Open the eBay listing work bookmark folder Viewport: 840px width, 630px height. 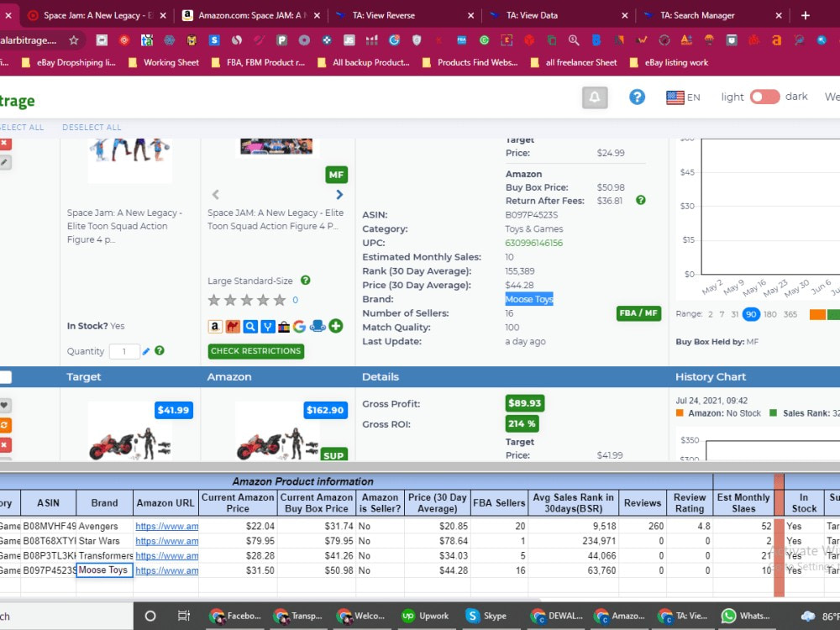click(669, 63)
